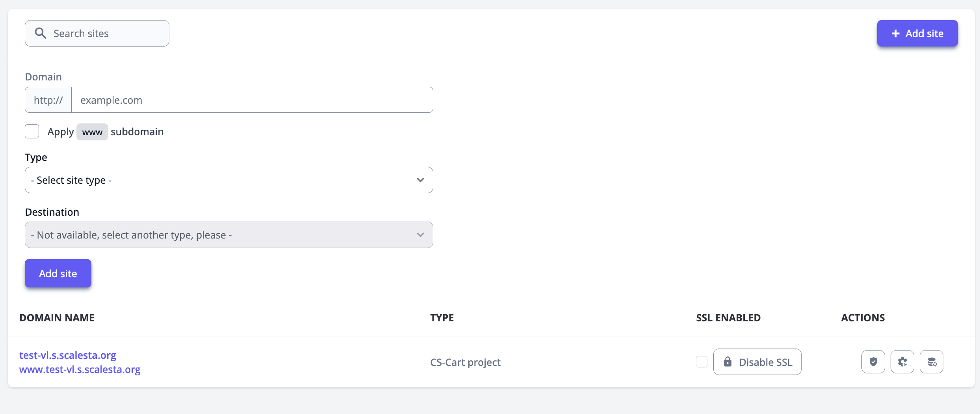Click the plus Add site button

[x=917, y=34]
